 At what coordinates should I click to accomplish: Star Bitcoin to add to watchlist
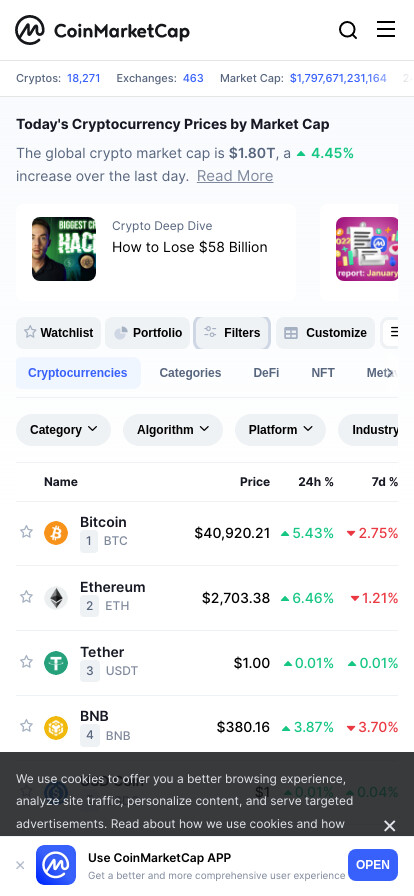26,532
